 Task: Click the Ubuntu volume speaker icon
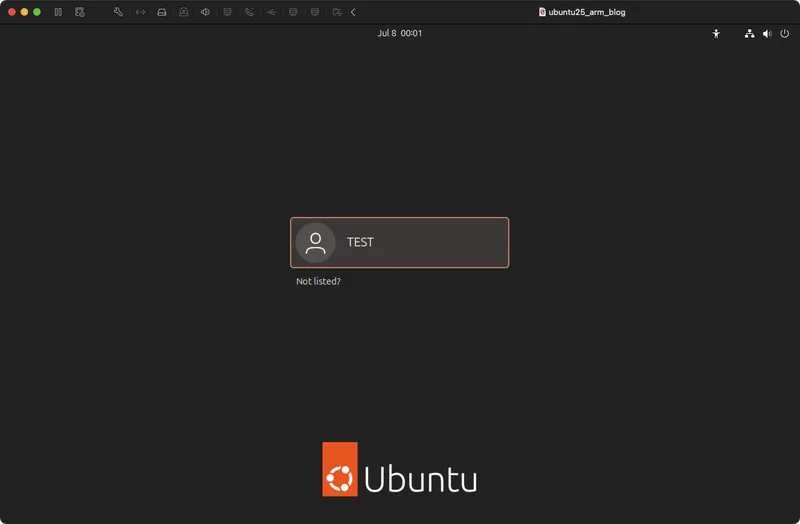767,34
